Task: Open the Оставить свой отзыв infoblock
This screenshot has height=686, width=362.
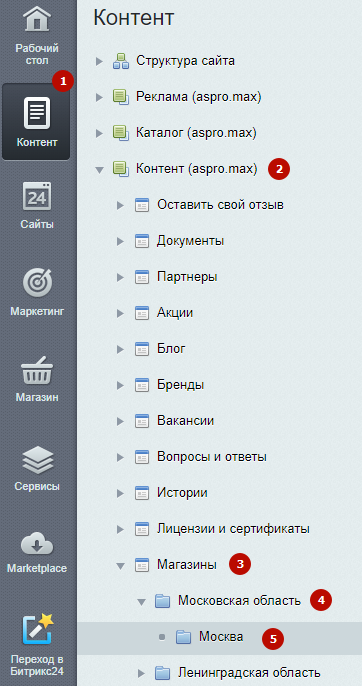Action: [220, 205]
